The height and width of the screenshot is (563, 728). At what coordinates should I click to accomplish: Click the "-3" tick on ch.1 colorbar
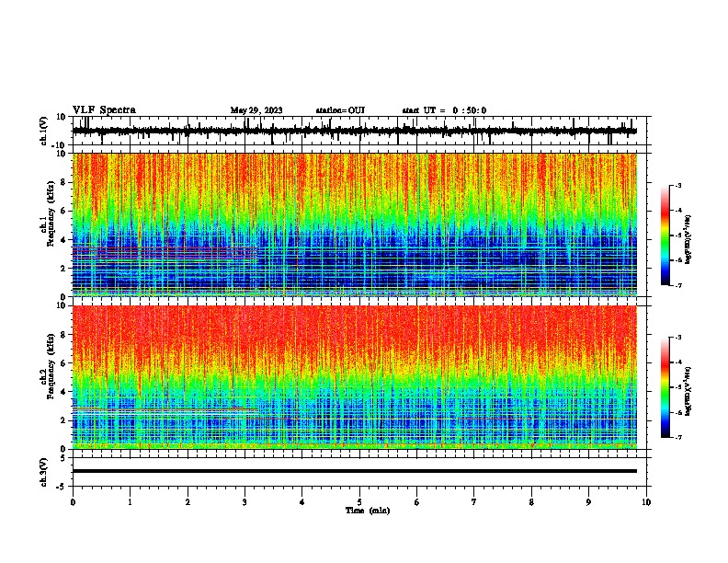[678, 185]
